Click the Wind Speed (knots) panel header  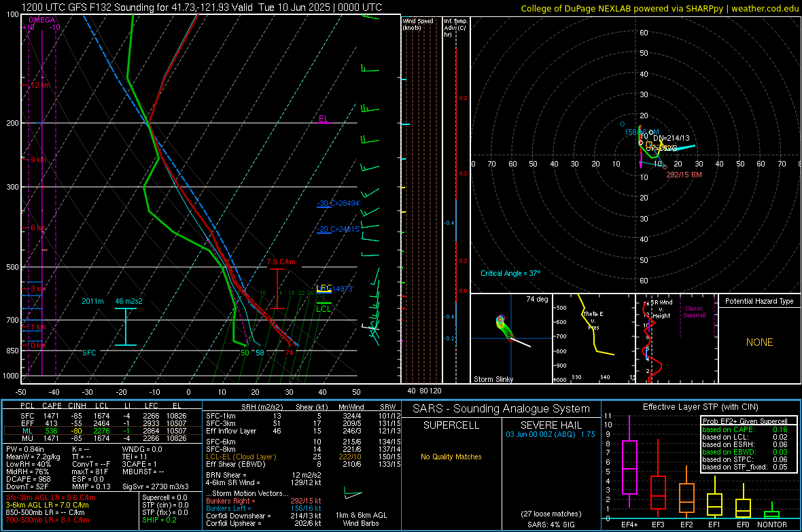(x=418, y=24)
